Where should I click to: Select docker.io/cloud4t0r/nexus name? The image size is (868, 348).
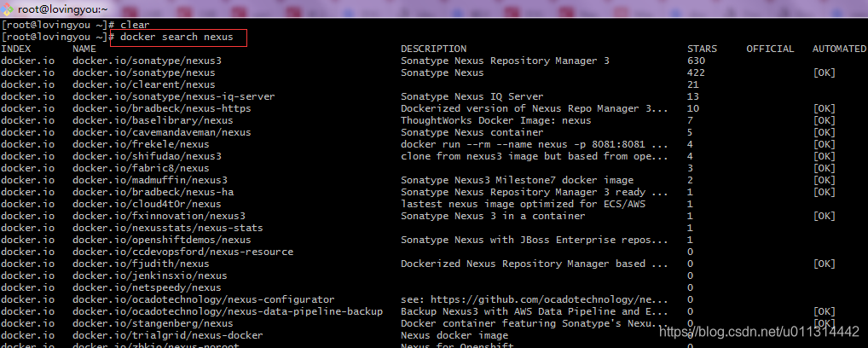pos(147,204)
